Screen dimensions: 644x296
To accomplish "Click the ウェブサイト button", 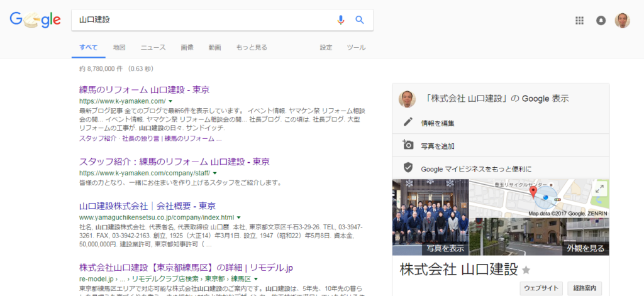I will (541, 288).
